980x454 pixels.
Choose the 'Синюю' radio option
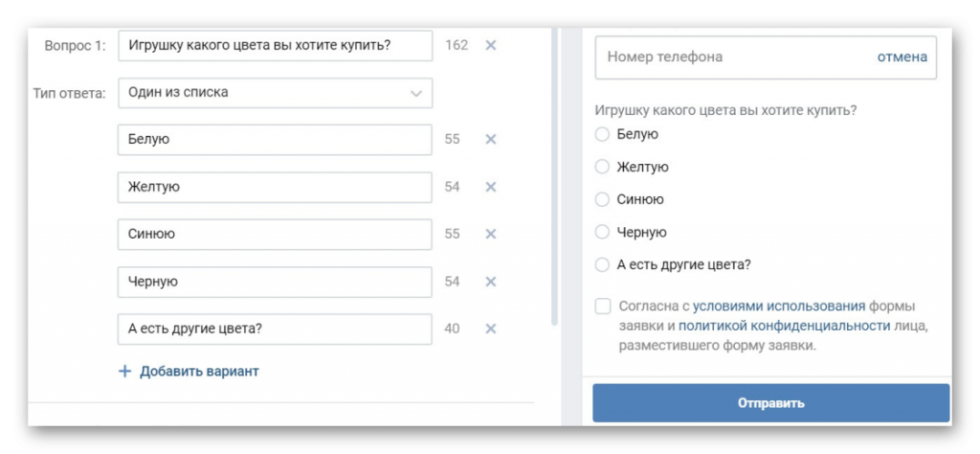tap(602, 199)
